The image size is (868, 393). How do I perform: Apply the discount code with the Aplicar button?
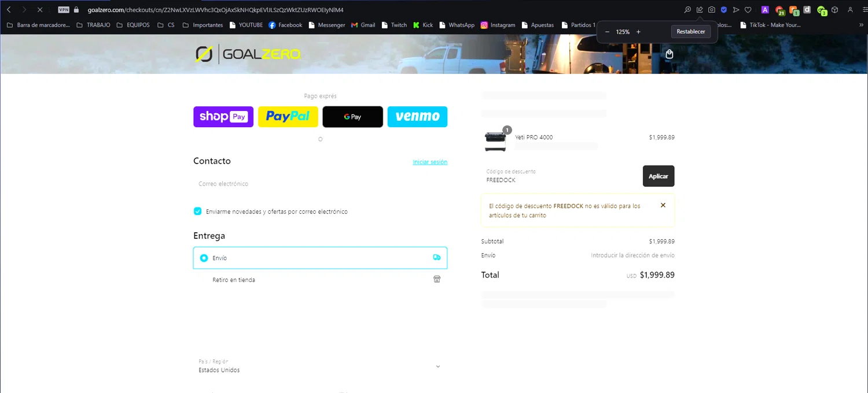coord(659,176)
